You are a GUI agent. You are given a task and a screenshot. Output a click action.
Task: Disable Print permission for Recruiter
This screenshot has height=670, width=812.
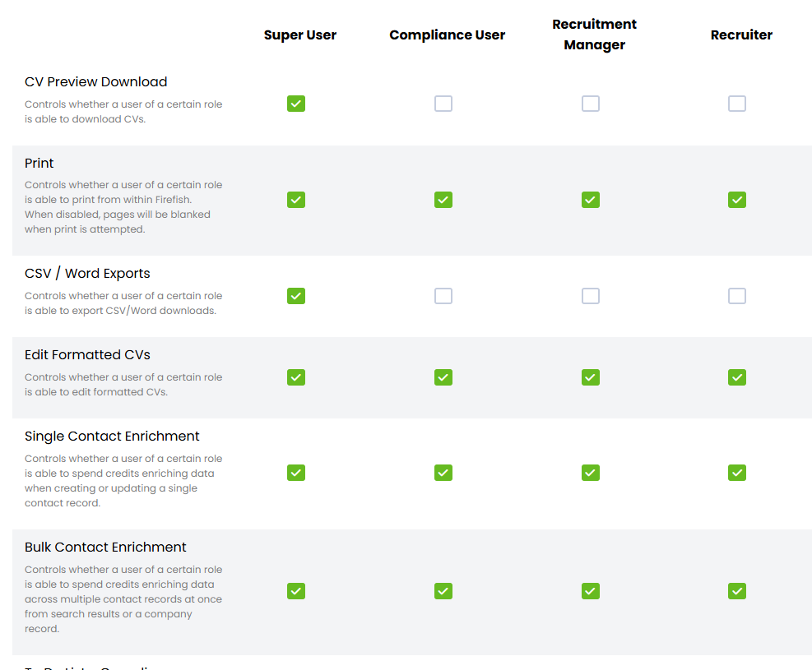coord(737,200)
